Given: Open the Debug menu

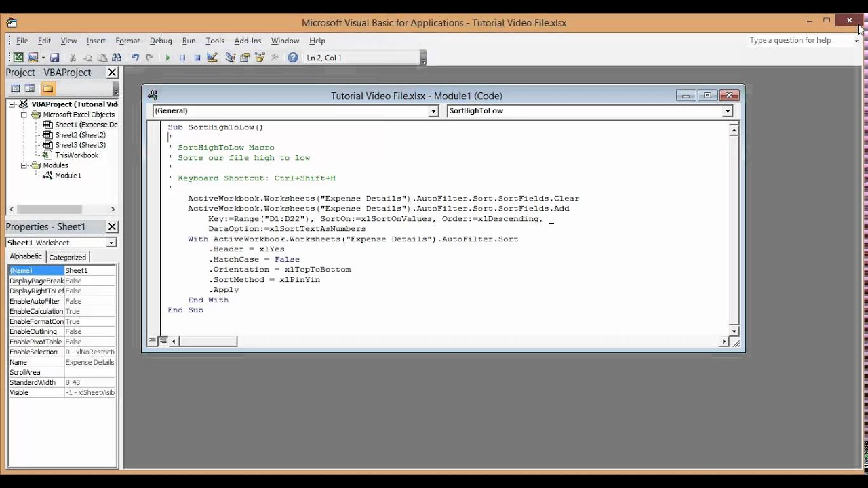Looking at the screenshot, I should tap(161, 41).
